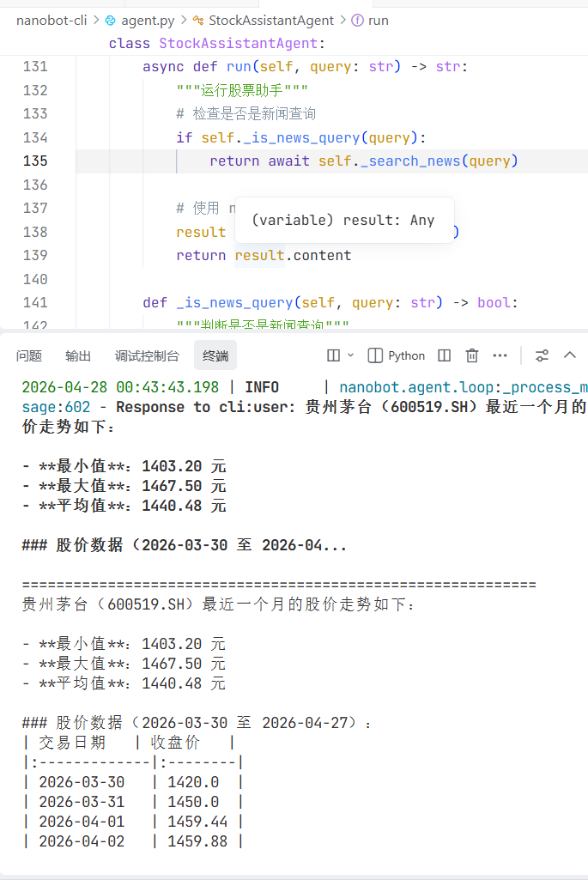Switch to the 问题 panel tab

point(29,355)
